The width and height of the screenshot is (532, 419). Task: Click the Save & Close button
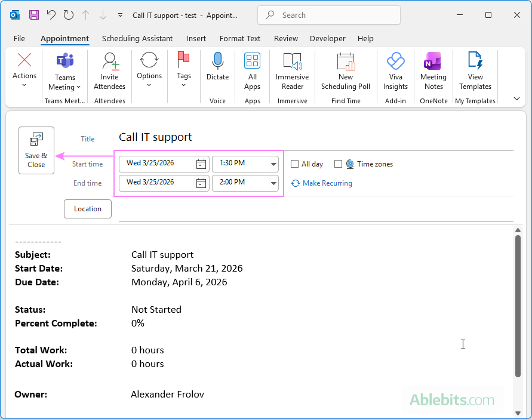36,150
